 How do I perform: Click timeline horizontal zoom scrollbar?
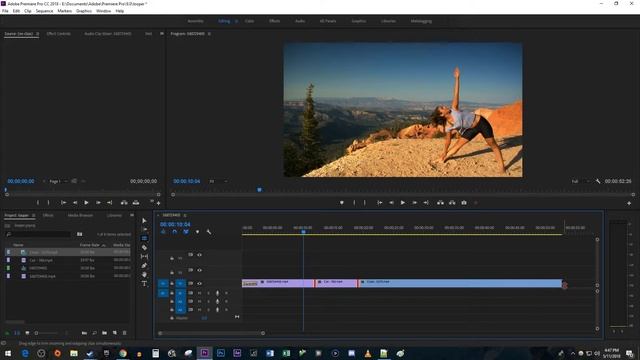point(211,333)
